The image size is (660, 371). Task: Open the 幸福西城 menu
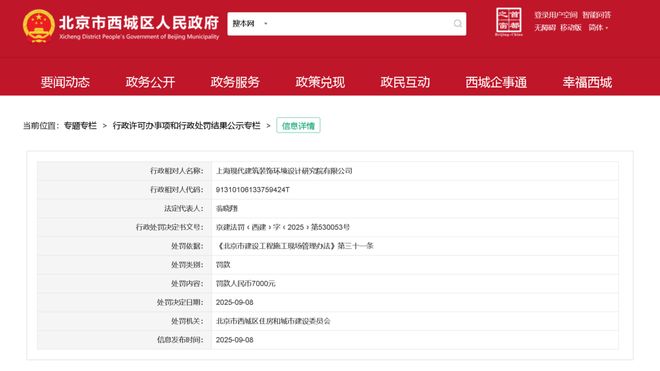(x=587, y=82)
